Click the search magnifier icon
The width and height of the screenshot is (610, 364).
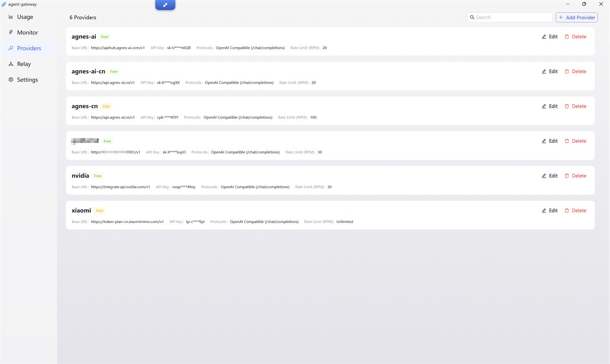coord(472,17)
